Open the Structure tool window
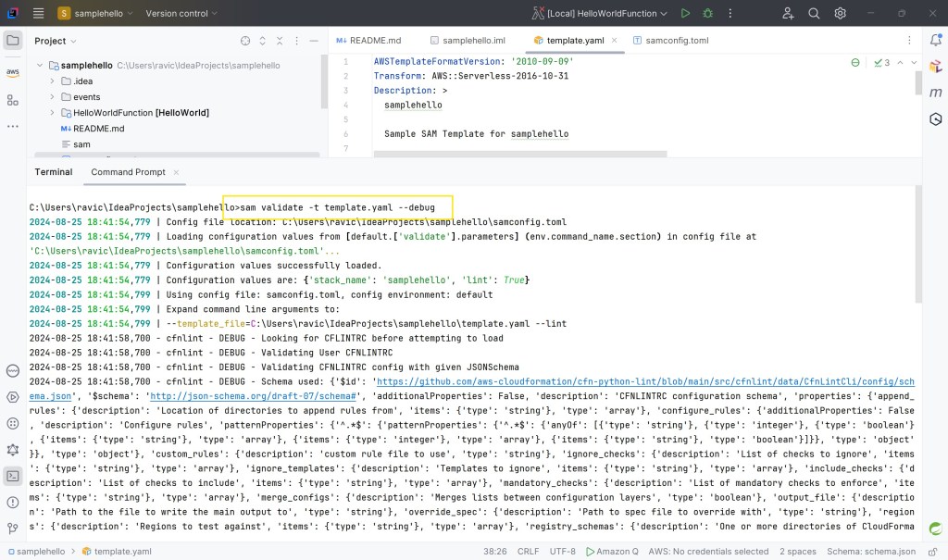 (x=13, y=100)
